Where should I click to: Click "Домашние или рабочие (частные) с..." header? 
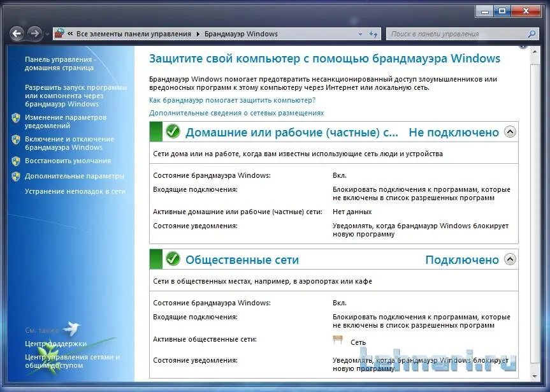pyautogui.click(x=292, y=133)
